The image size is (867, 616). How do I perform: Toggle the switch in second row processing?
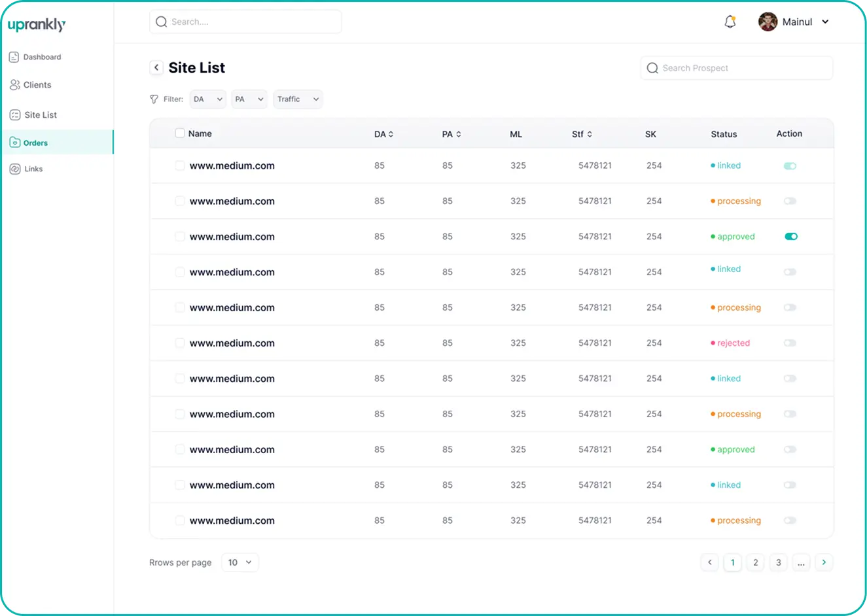790,201
